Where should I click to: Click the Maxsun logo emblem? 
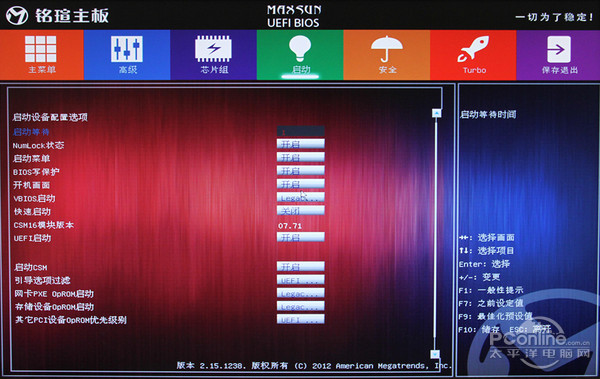tap(17, 16)
